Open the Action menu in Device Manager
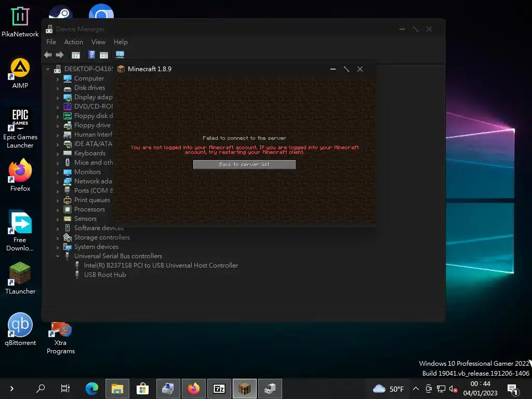Viewport: 532px width, 399px height. tap(74, 42)
